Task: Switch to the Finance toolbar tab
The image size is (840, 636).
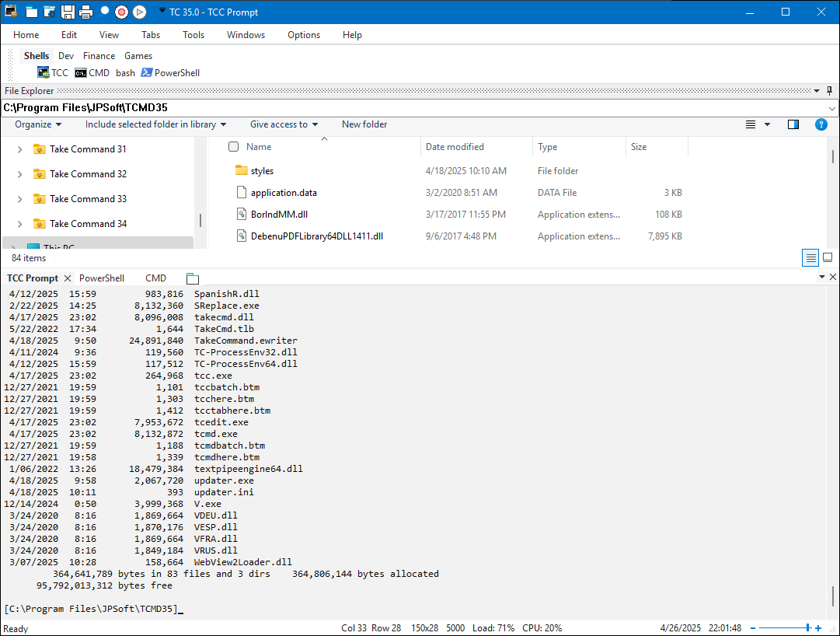Action: (99, 56)
